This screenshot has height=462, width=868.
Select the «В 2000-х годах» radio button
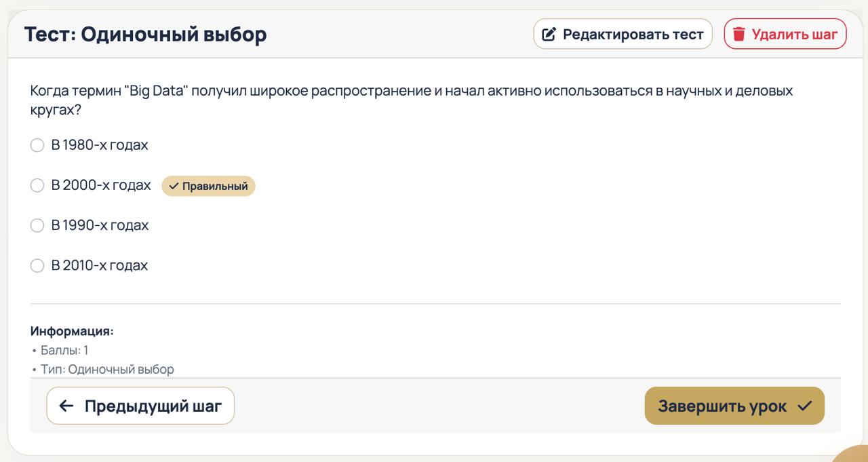pos(37,185)
